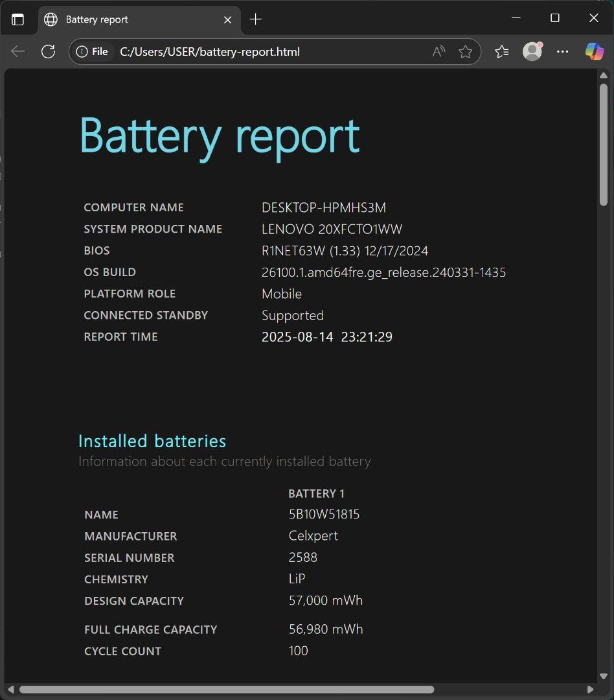
Task: Select chemistry value LiP
Action: 297,579
